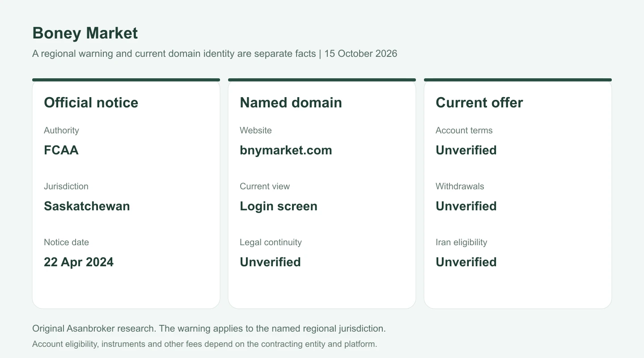Select the "Website" label
The width and height of the screenshot is (644, 358).
coord(256,130)
